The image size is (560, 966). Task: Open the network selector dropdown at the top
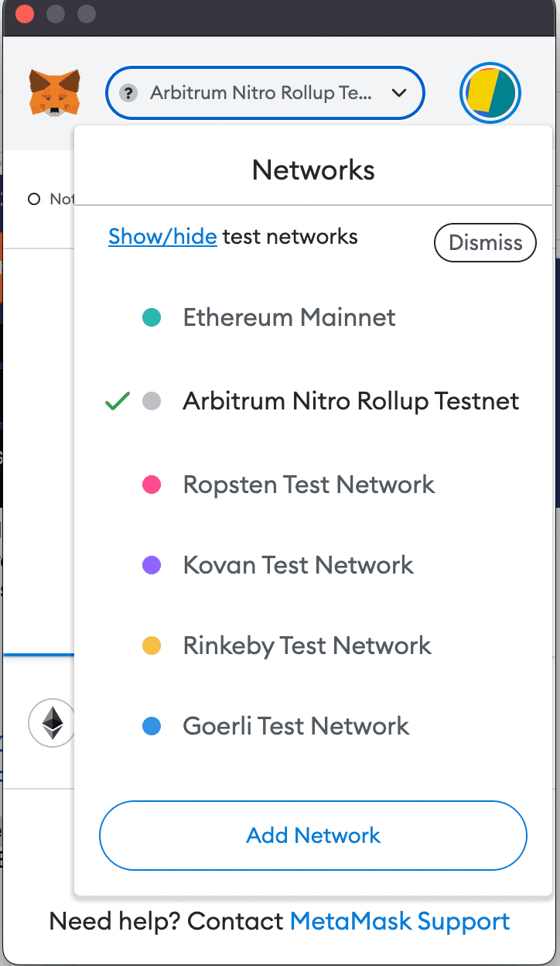coord(265,93)
